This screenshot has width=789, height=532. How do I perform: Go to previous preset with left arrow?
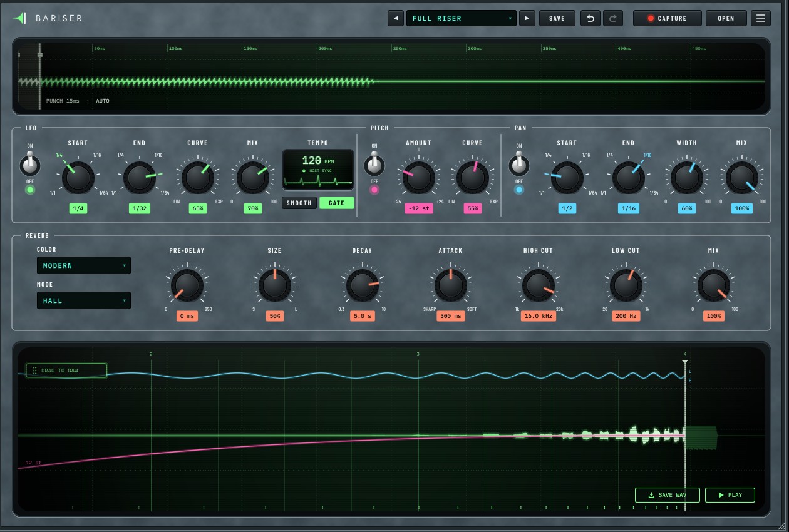pos(396,18)
